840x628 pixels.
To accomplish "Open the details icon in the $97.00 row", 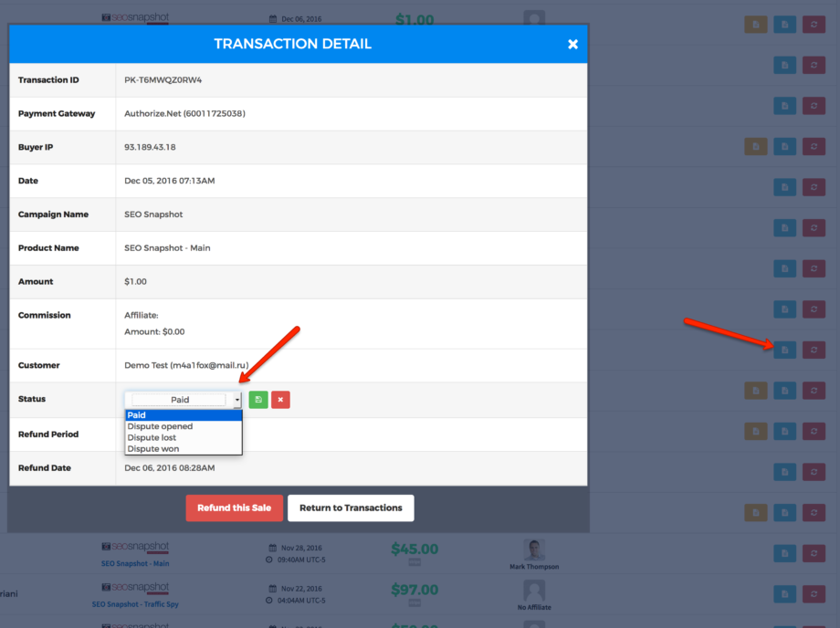I will tap(785, 593).
